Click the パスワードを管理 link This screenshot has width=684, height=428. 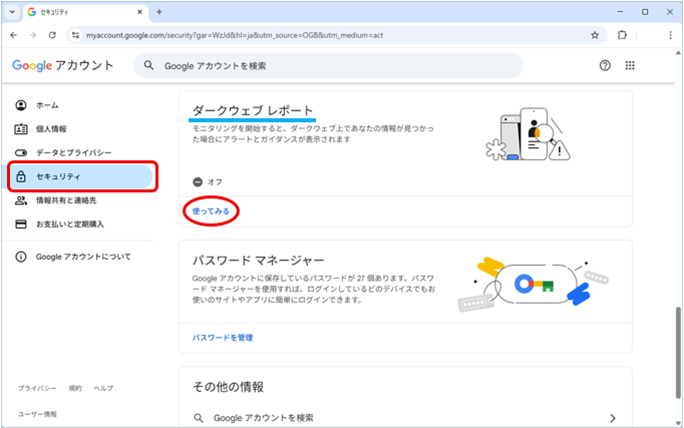click(222, 338)
